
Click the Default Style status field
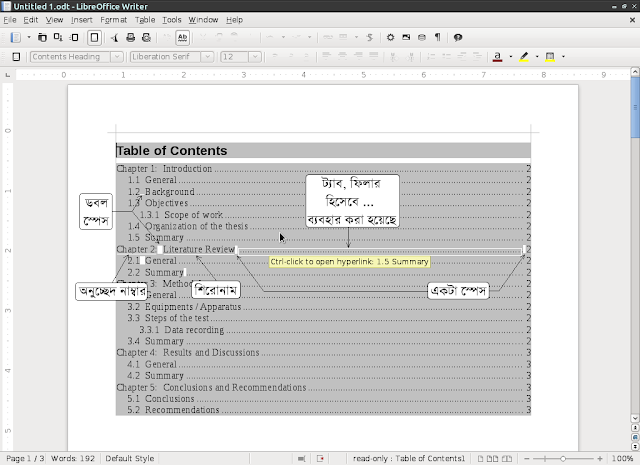[130, 458]
